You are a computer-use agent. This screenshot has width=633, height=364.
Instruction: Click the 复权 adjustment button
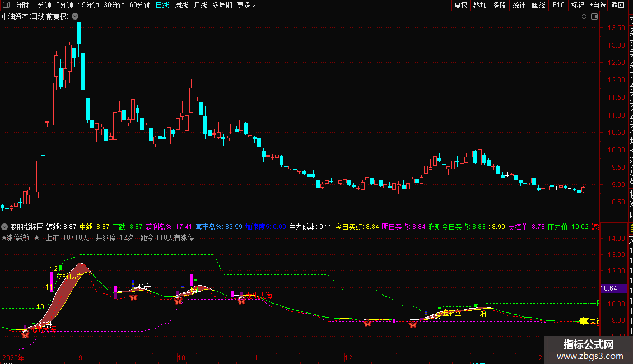point(460,5)
